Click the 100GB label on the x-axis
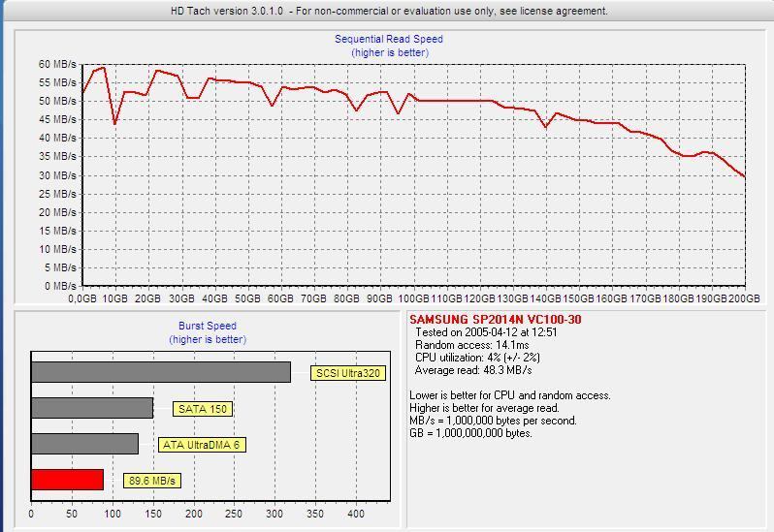Image resolution: width=774 pixels, height=532 pixels. pos(413,298)
